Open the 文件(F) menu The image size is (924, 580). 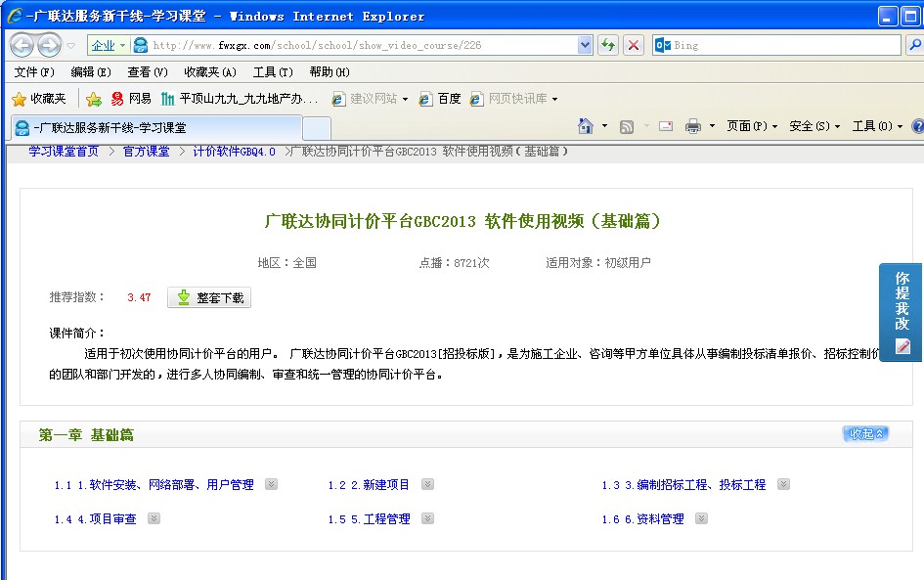[34, 72]
